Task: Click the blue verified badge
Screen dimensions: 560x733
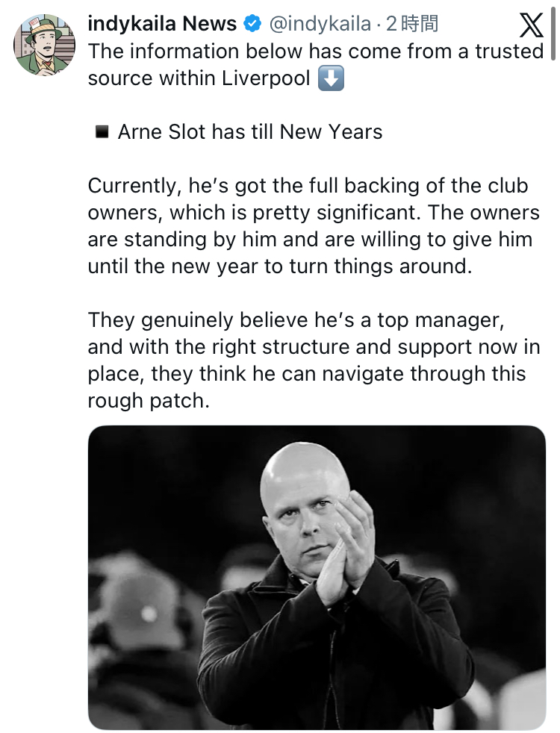Action: tap(253, 25)
